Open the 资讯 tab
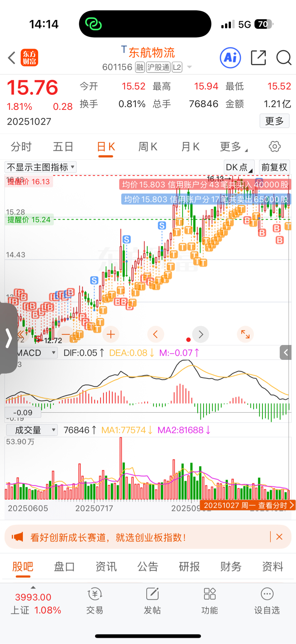296x644 pixels. [106, 566]
